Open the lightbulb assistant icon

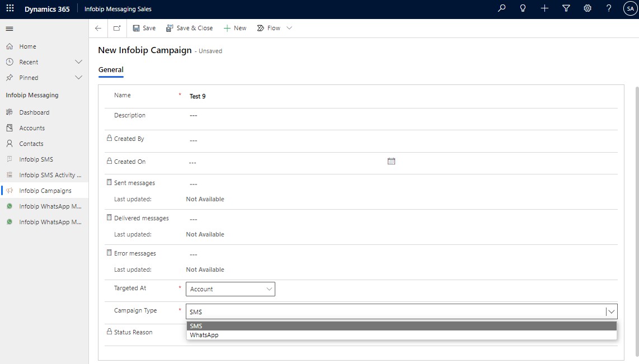[x=523, y=8]
